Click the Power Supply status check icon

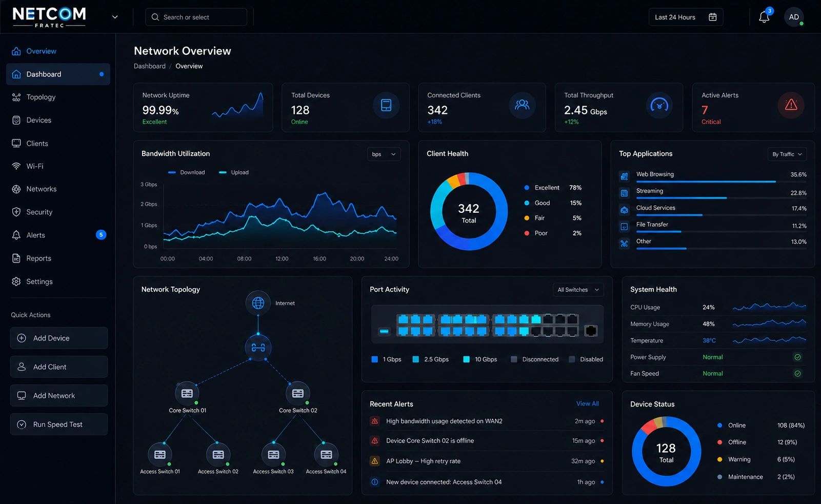(x=797, y=357)
